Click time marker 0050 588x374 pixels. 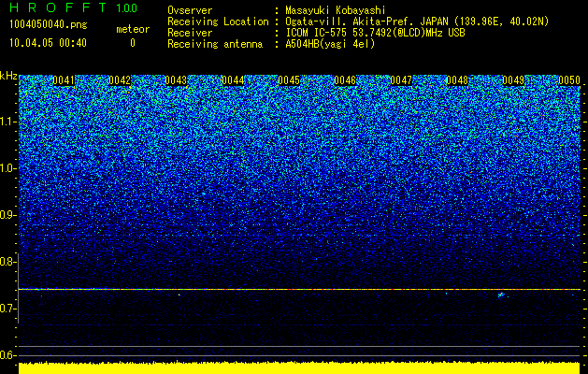[569, 80]
